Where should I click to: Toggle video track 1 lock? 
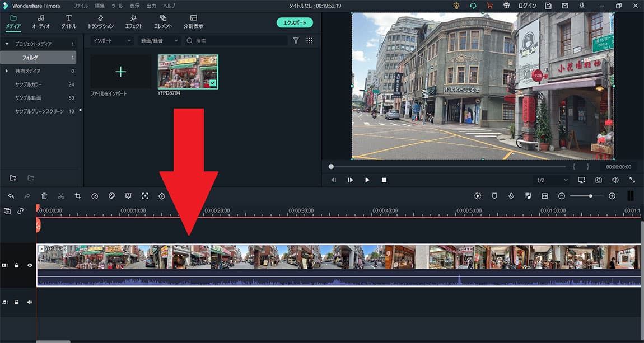tap(16, 265)
